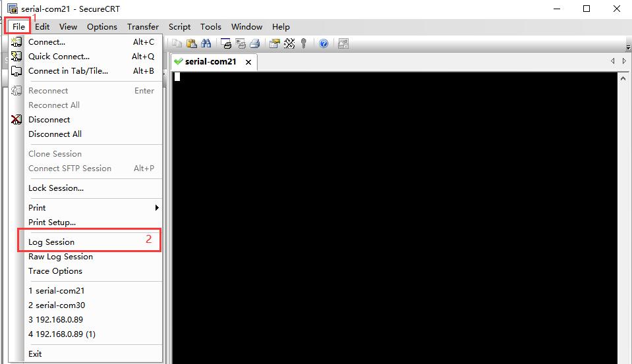Click the icon beside Connect... entry
The image size is (632, 364).
pos(16,42)
